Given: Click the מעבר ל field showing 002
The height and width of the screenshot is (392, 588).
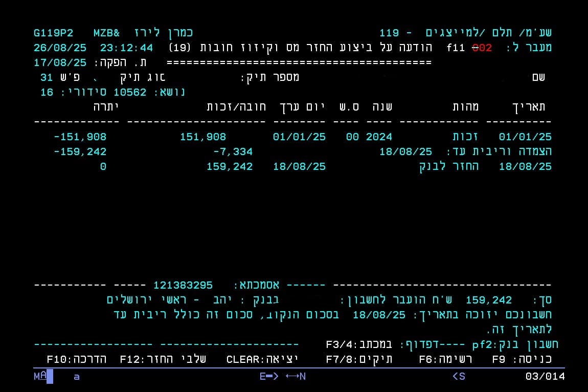Looking at the screenshot, I should (x=482, y=48).
